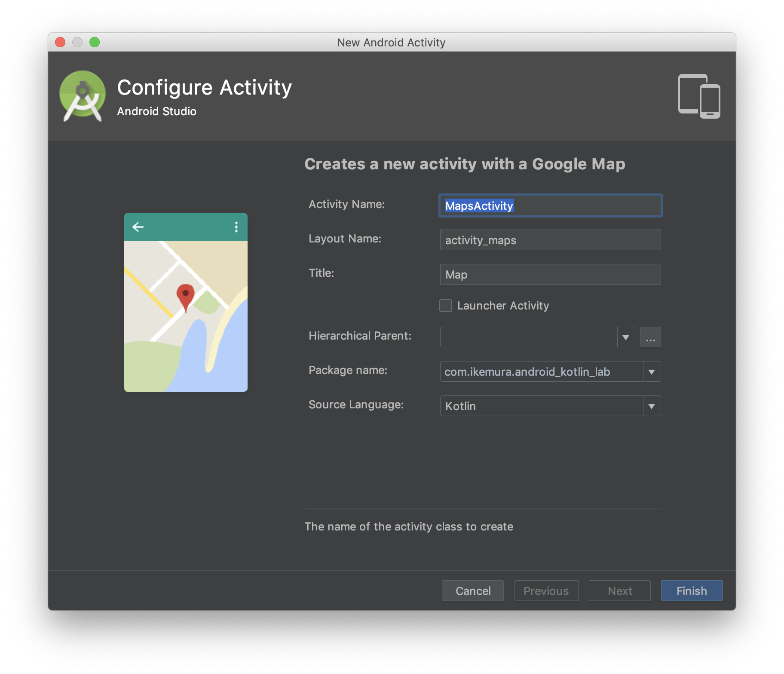
Task: Click the Android Studio compass logo
Action: (x=83, y=95)
